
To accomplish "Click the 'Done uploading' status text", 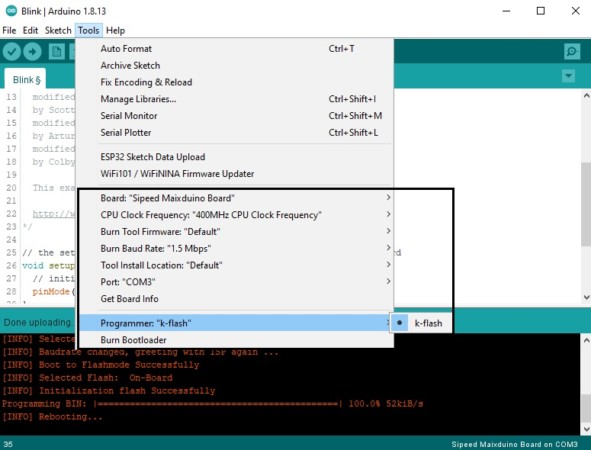I will pyautogui.click(x=37, y=323).
